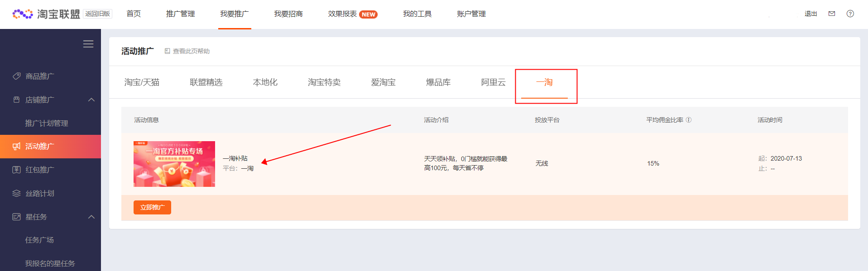Open 效果报表 in top navigation
868x271 pixels.
342,14
